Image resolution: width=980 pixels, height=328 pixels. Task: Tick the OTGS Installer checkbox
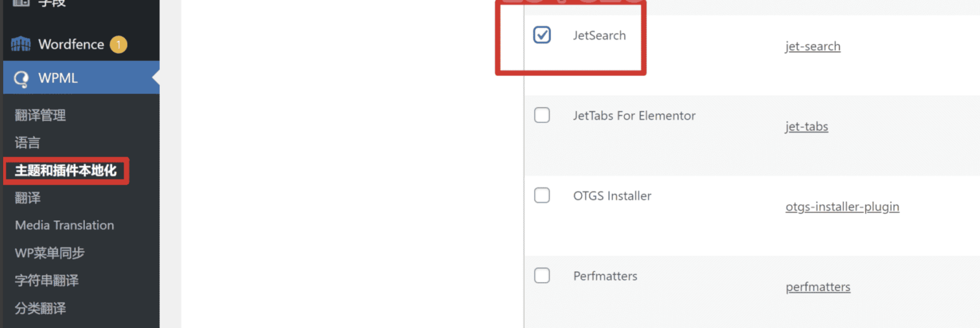click(x=542, y=195)
